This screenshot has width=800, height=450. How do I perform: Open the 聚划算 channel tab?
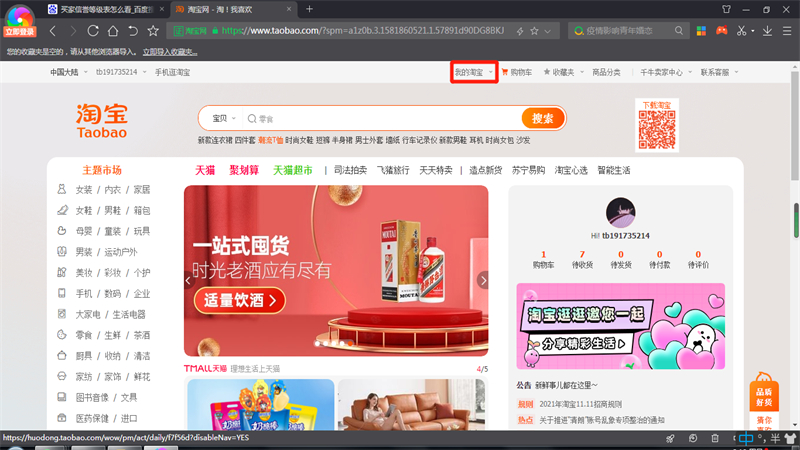coord(244,170)
